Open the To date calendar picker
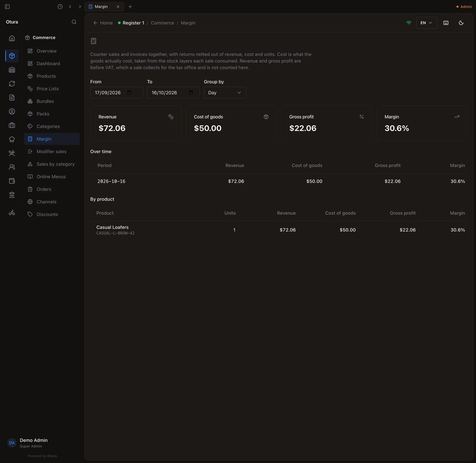 (x=191, y=93)
